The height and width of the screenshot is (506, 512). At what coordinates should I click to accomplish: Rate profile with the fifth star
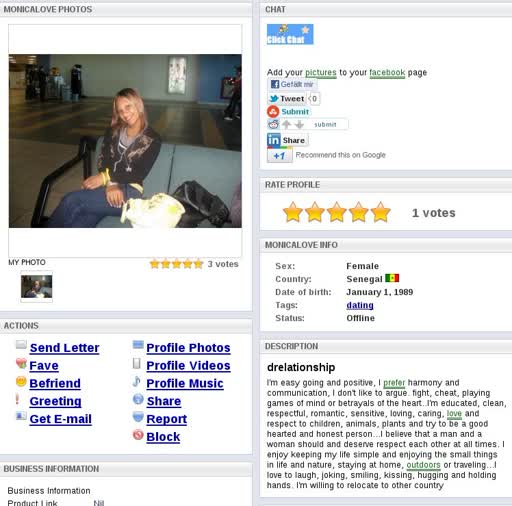point(380,212)
